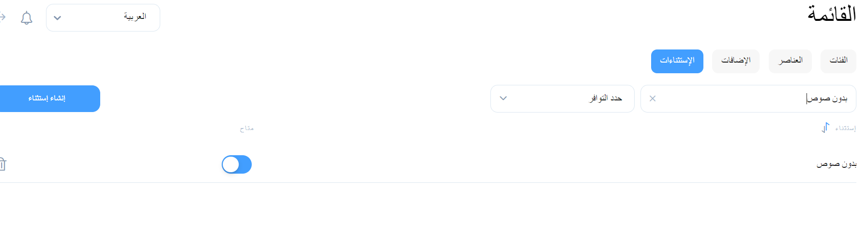Open the حدد التوافر availability dropdown
This screenshot has height=227, width=868.
[x=562, y=98]
